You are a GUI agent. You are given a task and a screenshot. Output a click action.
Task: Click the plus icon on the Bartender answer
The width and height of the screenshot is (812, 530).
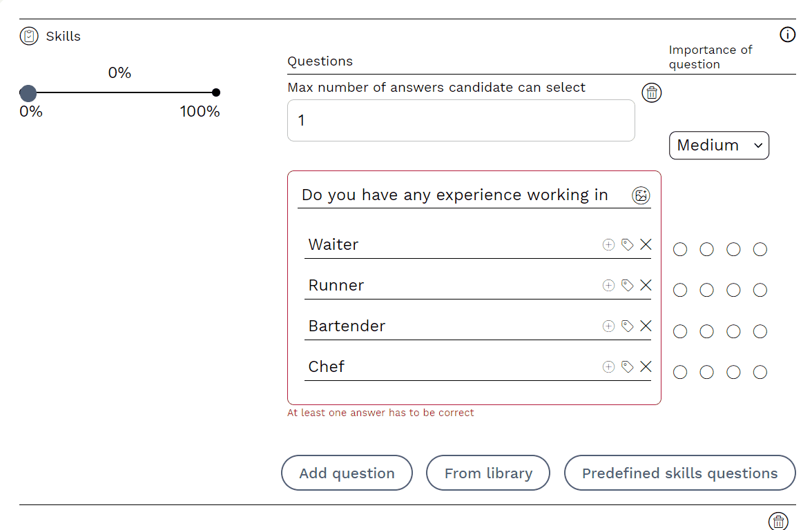[608, 326]
